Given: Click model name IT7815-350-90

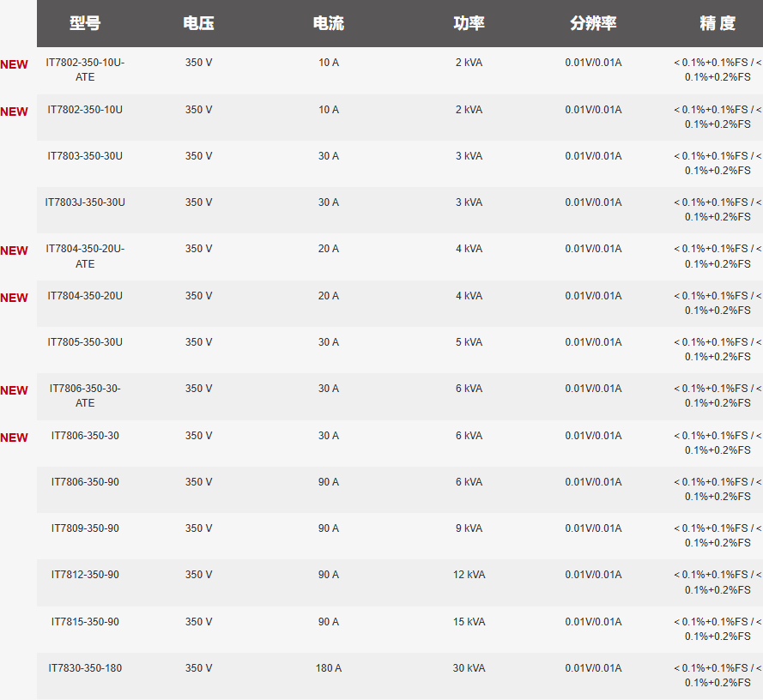Looking at the screenshot, I should pos(85,622).
